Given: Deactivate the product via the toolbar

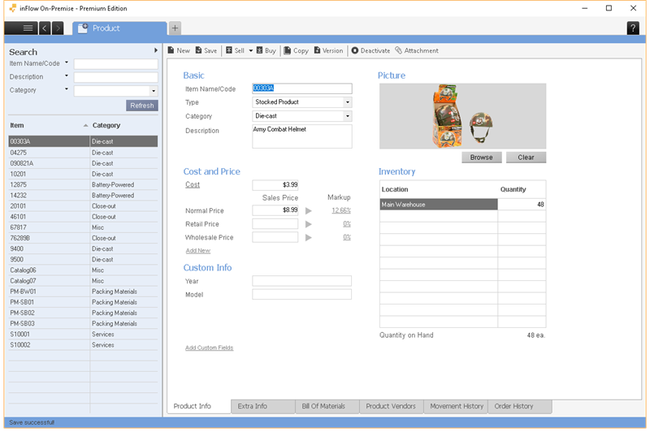Looking at the screenshot, I should tap(355, 51).
